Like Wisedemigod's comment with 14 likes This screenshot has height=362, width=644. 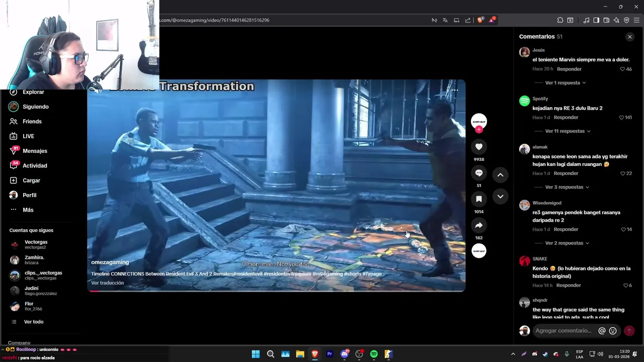pyautogui.click(x=623, y=229)
